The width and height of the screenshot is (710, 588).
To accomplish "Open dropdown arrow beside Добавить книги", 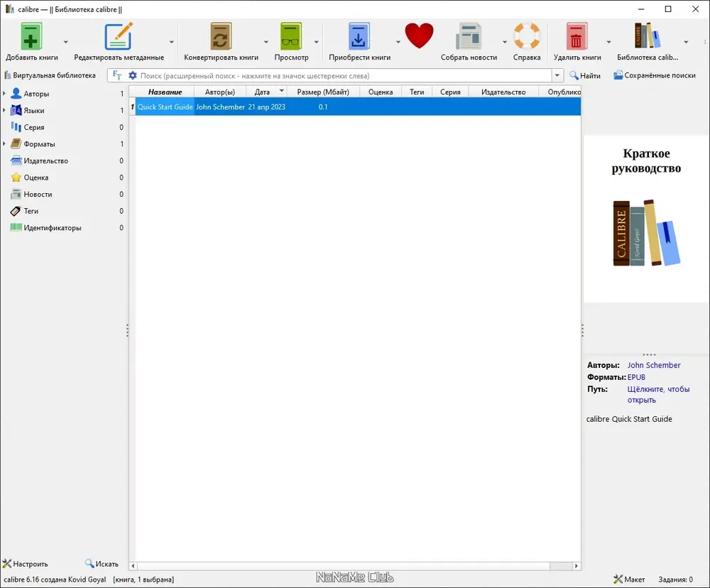I will click(x=65, y=42).
